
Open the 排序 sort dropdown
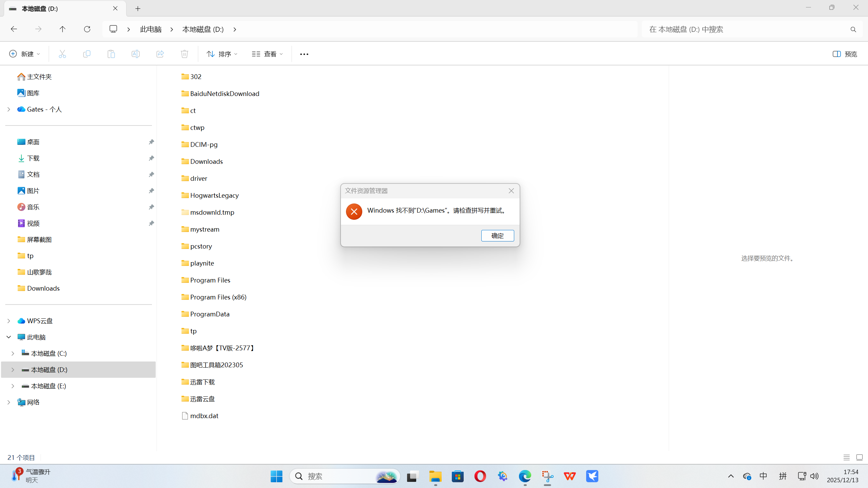221,54
